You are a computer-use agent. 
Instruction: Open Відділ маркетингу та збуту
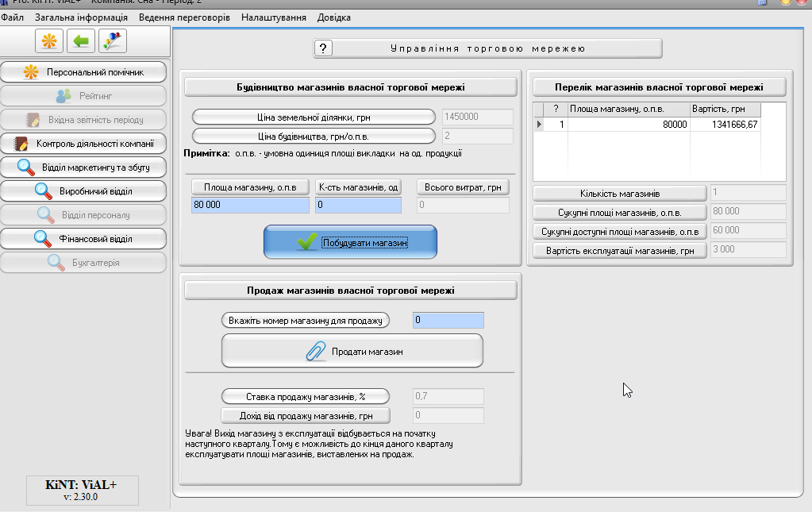pyautogui.click(x=83, y=167)
